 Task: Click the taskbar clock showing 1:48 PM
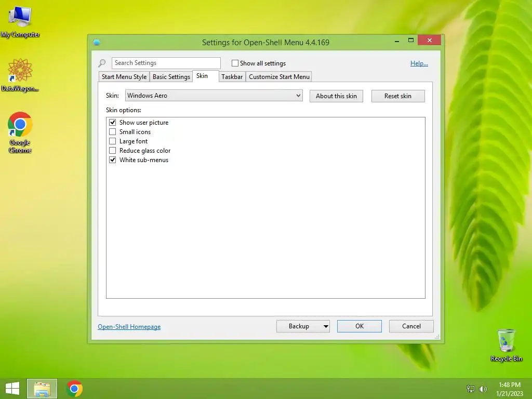[x=510, y=389]
